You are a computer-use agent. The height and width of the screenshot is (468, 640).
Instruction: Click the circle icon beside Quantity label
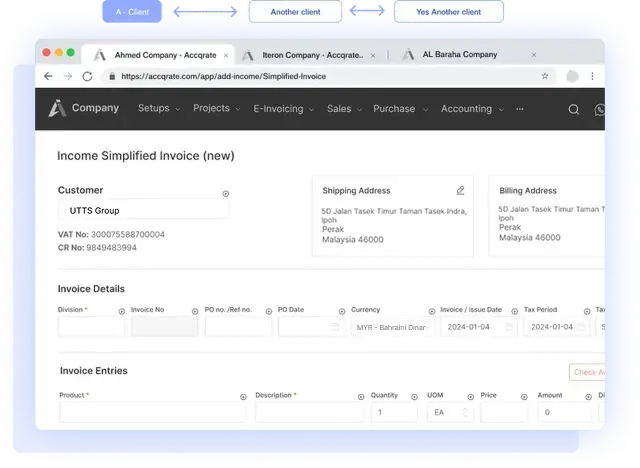click(x=414, y=397)
